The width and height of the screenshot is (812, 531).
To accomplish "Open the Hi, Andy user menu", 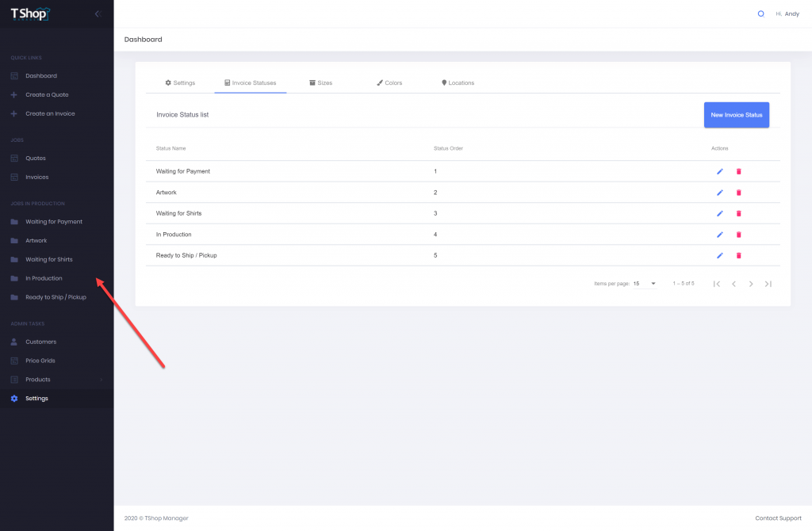I will [787, 13].
